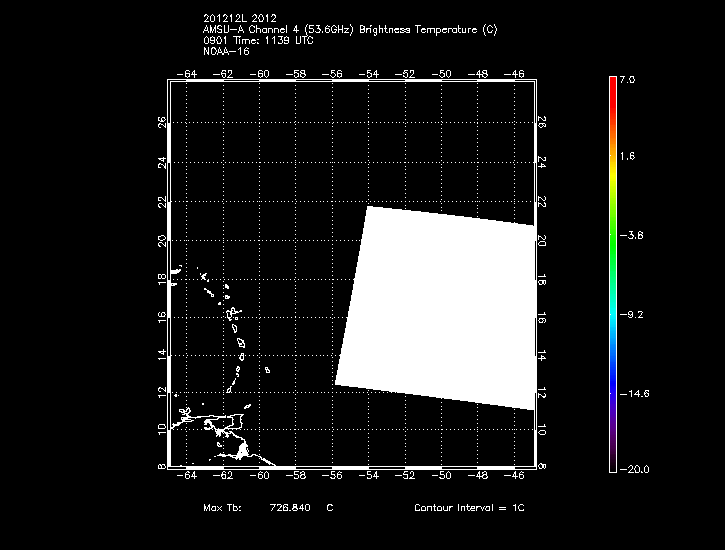Click the -20.0 color bar label
725x550 pixels.
tap(632, 469)
